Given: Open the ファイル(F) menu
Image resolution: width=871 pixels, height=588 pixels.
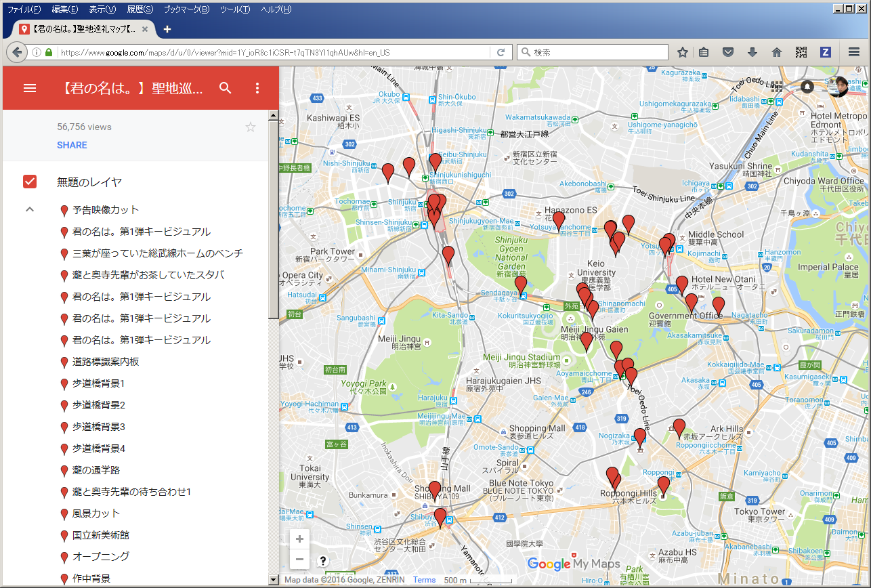Looking at the screenshot, I should pos(24,9).
